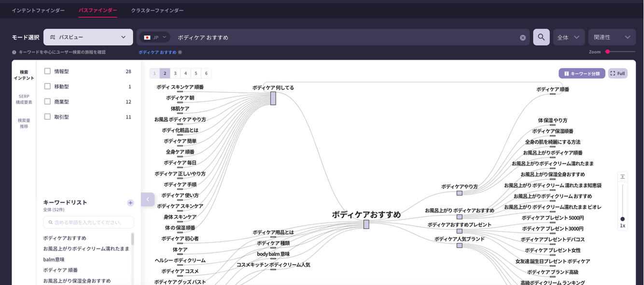Collapse the left panel with arrow button

click(148, 199)
